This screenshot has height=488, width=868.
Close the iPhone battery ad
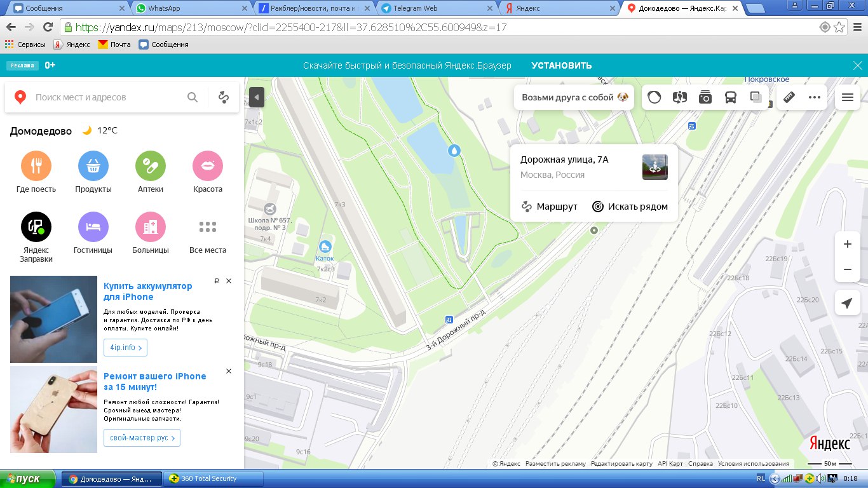tap(229, 281)
